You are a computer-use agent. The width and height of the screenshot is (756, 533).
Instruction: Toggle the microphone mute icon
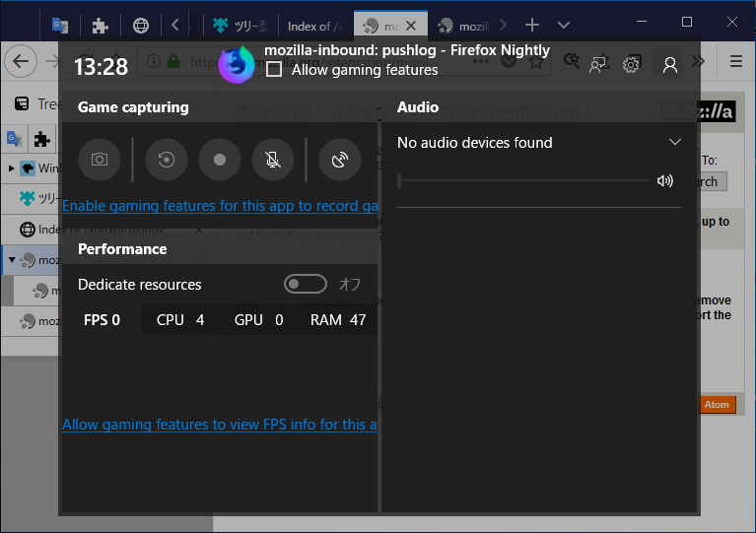coord(273,160)
